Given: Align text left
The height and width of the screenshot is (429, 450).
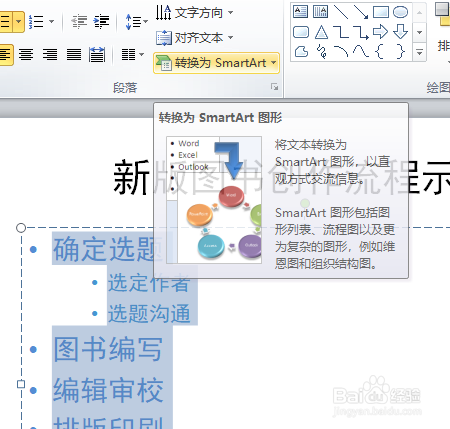Looking at the screenshot, I should pos(5,54).
